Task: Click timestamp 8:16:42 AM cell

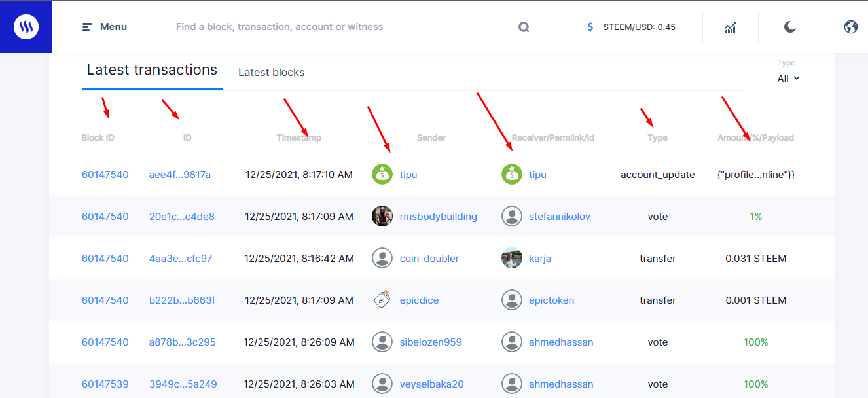Action: point(299,259)
